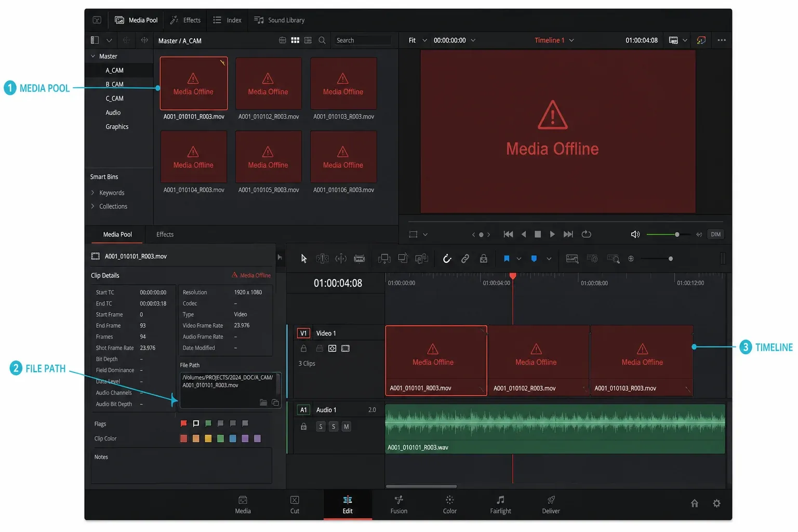
Task: Play the timeline in reverse
Action: coord(523,234)
